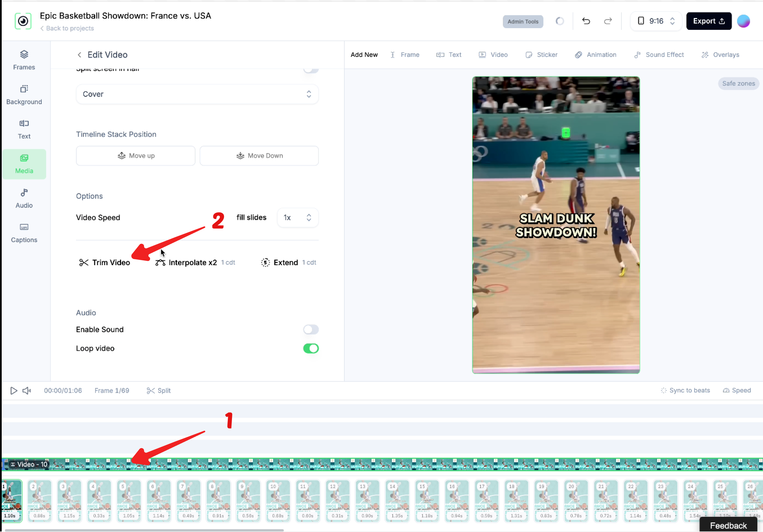Add new Sticker from top toolbar
This screenshot has width=763, height=532.
coord(541,55)
